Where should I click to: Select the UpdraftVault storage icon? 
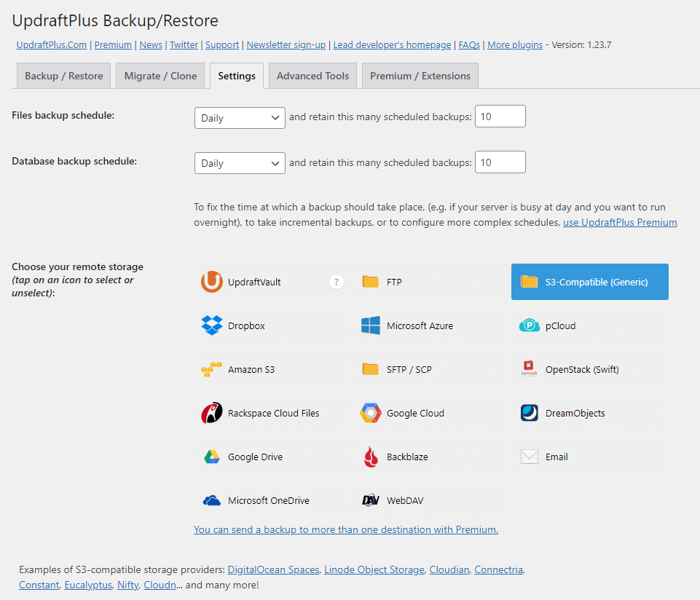click(x=212, y=282)
